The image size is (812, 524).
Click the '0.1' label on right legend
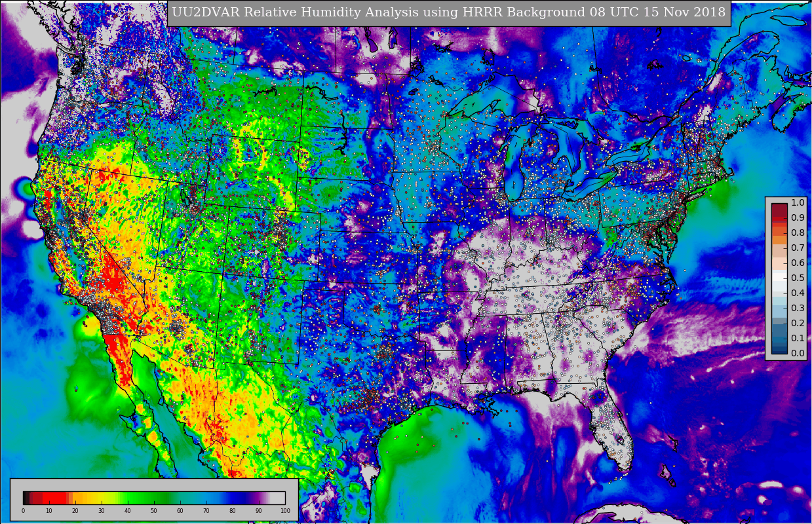pyautogui.click(x=798, y=338)
